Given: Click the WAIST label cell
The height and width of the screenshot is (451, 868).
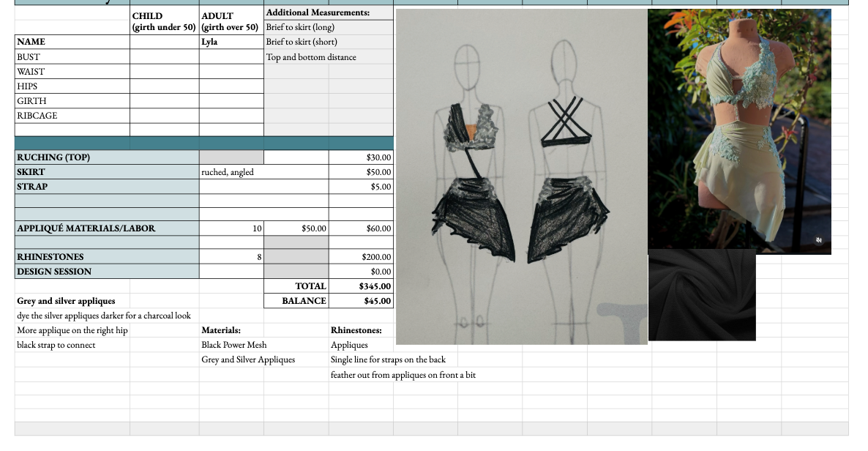Looking at the screenshot, I should (x=72, y=72).
